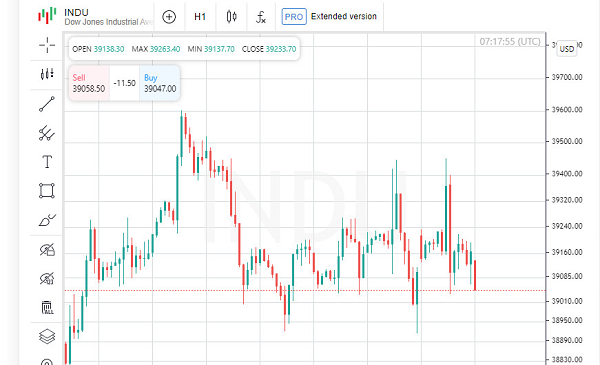Screen dimensions: 600x365
Task: Open the layers object tree icon
Action: 47,337
